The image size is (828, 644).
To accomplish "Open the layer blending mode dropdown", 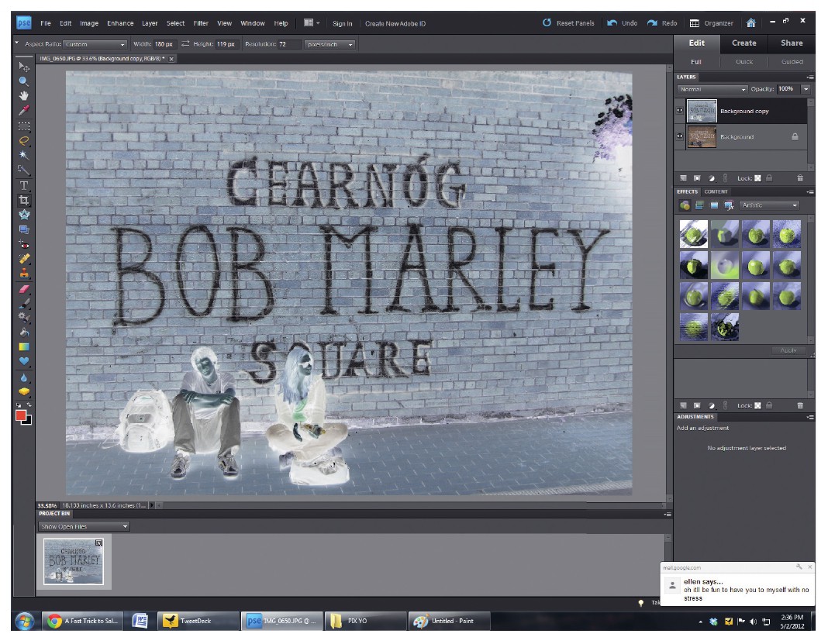I will point(712,89).
